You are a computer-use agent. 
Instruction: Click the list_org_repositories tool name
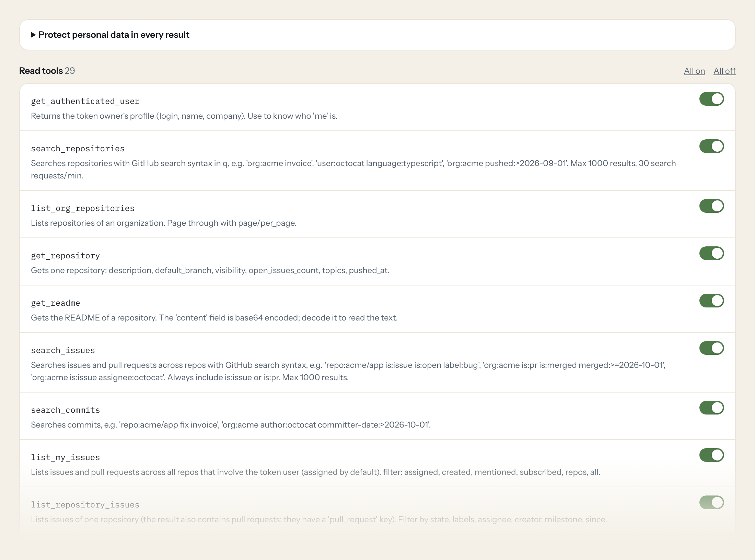pos(83,208)
